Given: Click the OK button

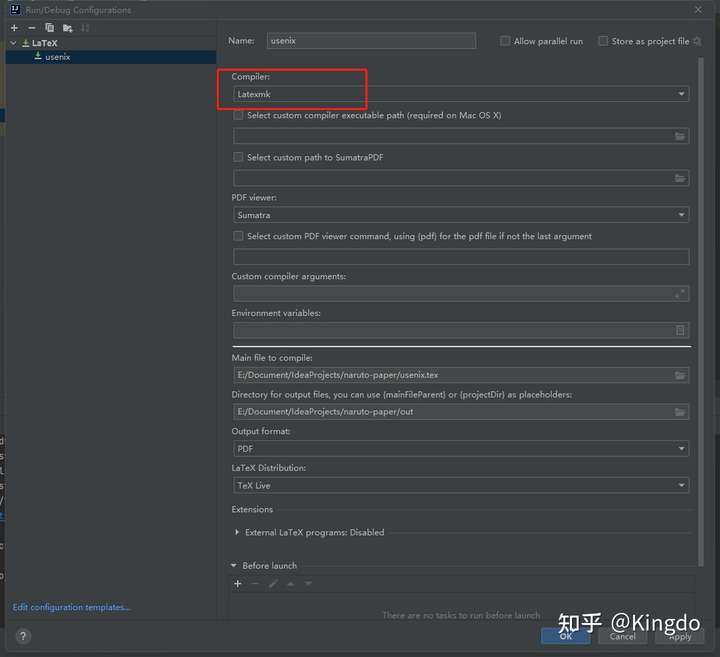Looking at the screenshot, I should (566, 636).
